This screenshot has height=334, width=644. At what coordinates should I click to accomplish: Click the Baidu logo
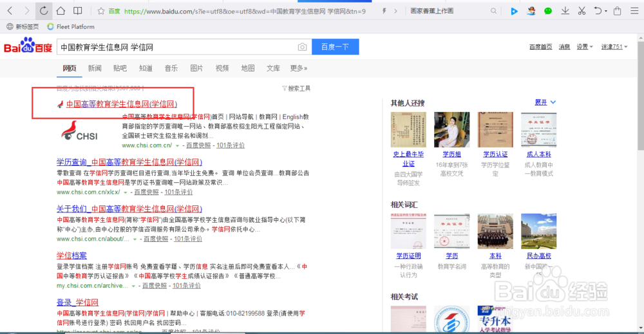click(x=28, y=46)
